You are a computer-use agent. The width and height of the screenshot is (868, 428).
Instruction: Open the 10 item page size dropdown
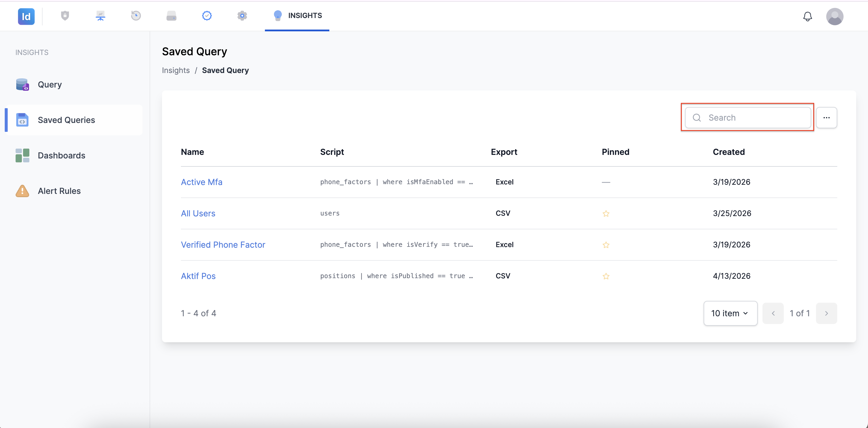point(730,313)
